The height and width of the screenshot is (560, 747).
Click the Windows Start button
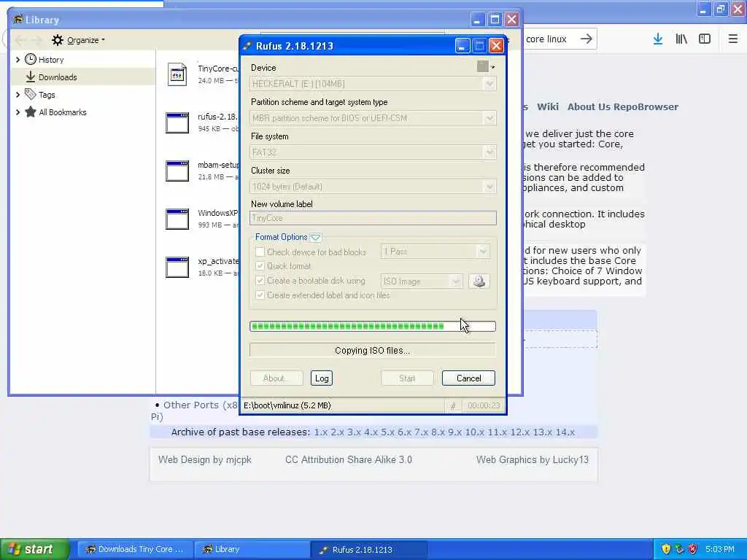35,549
